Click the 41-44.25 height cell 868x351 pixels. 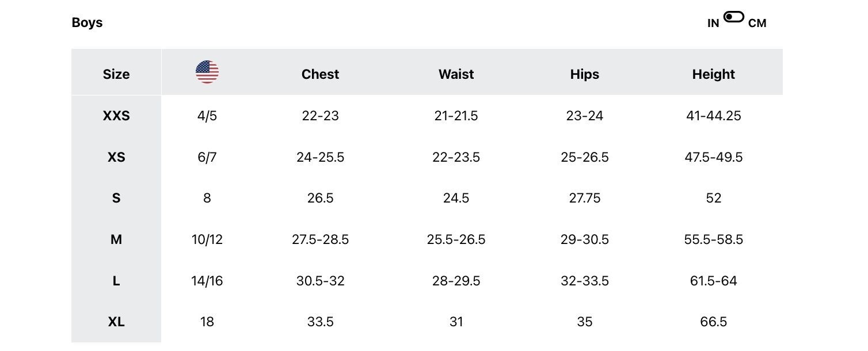pos(714,116)
